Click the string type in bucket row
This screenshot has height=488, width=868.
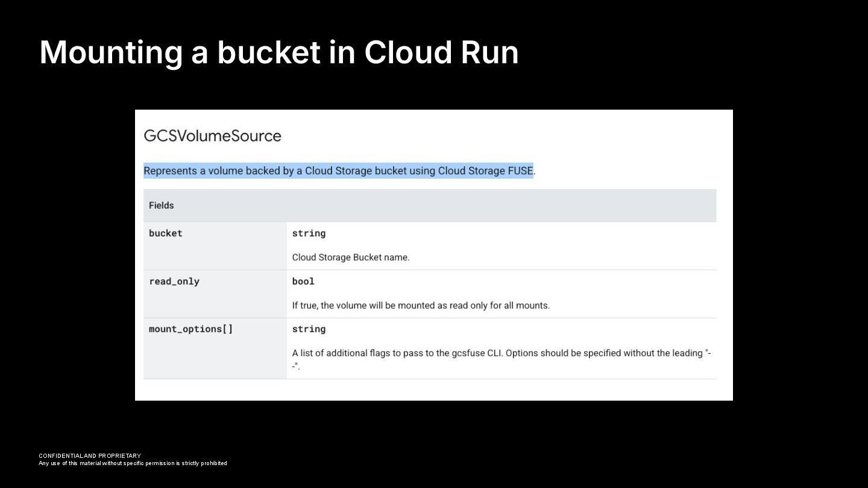click(309, 233)
